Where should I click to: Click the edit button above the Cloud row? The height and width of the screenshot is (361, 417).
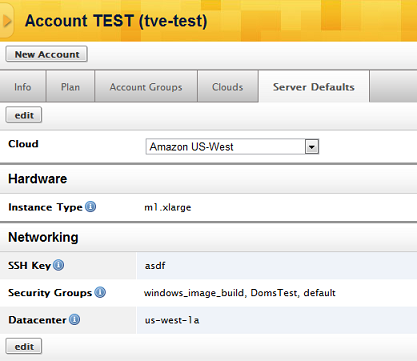point(24,115)
